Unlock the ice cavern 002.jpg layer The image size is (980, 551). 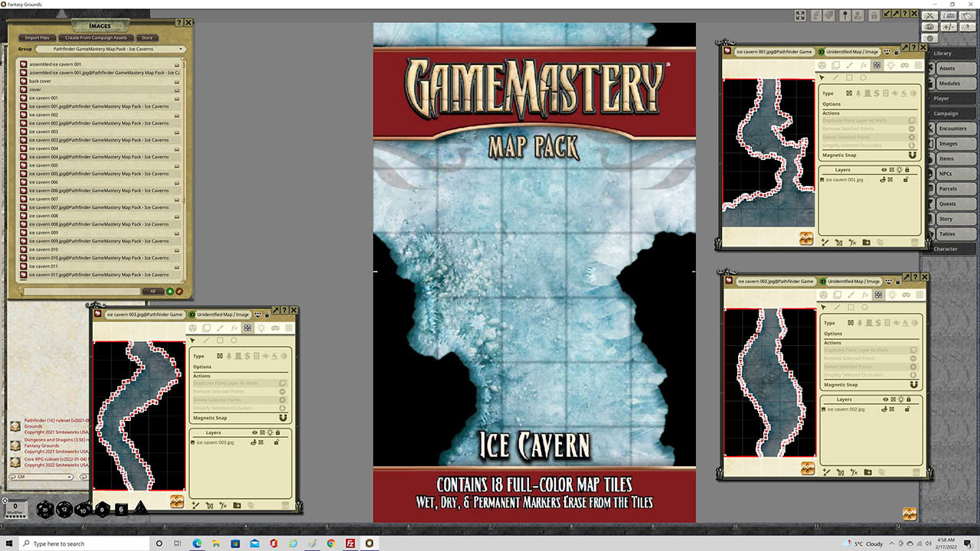pyautogui.click(x=906, y=409)
